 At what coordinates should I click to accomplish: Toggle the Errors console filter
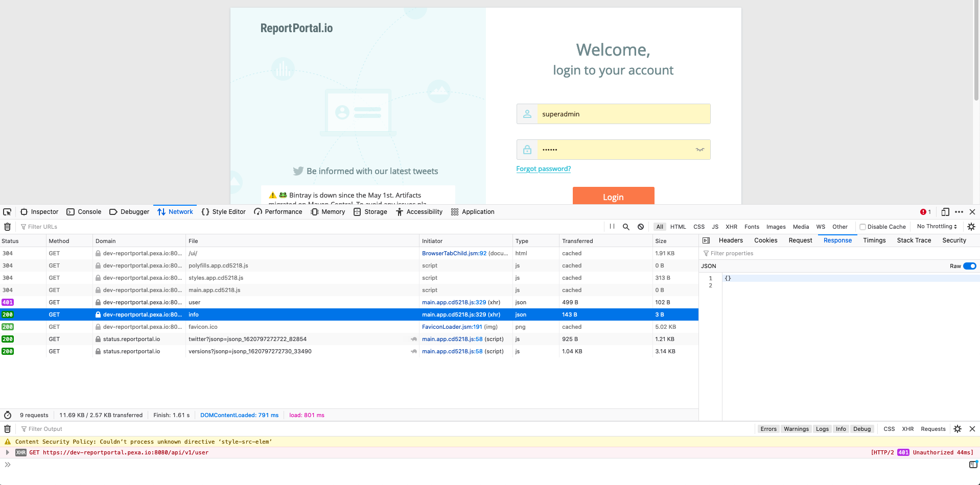coord(768,429)
